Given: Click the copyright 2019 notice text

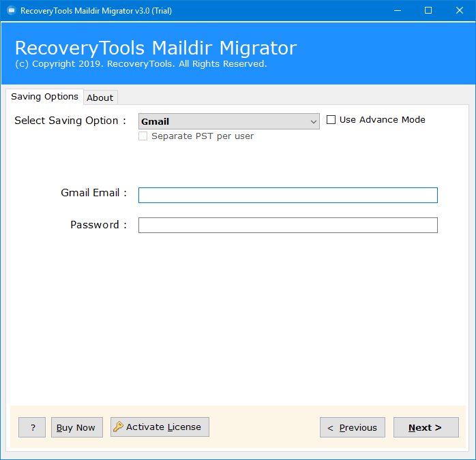Looking at the screenshot, I should [141, 64].
